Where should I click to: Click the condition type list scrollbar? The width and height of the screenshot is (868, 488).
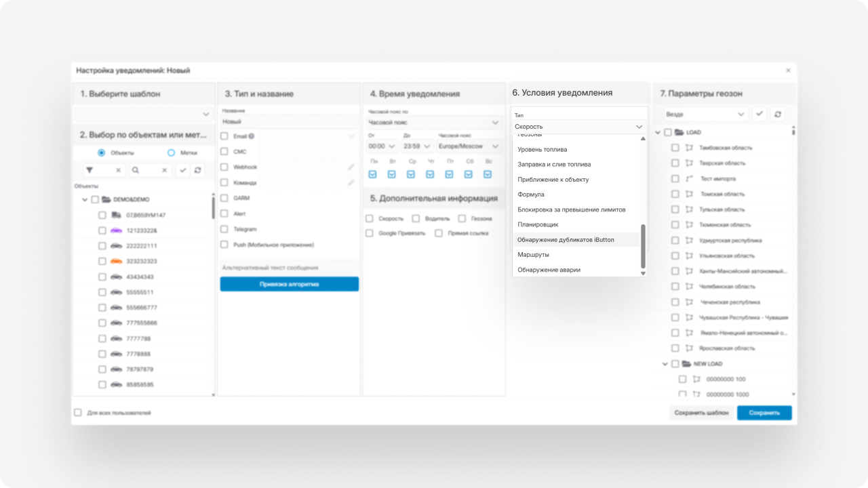643,247
